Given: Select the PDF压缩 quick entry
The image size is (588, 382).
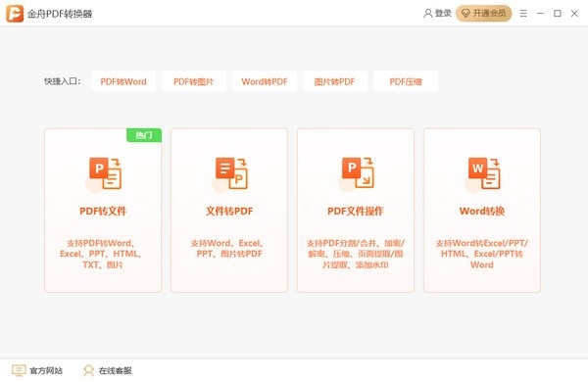Looking at the screenshot, I should (406, 81).
